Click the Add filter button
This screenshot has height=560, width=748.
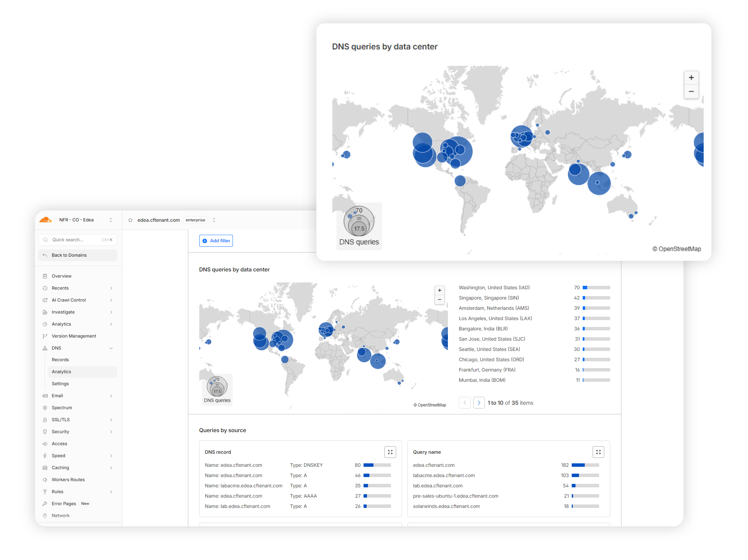point(216,241)
